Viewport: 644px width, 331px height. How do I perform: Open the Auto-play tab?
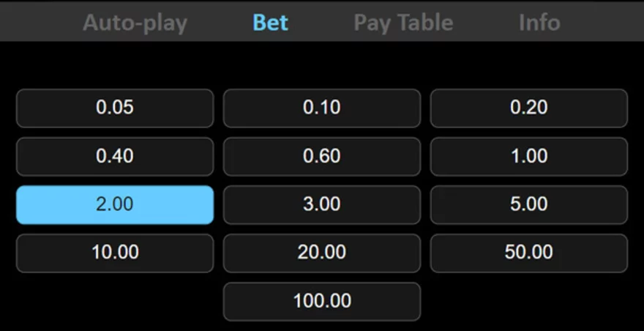[x=135, y=23]
